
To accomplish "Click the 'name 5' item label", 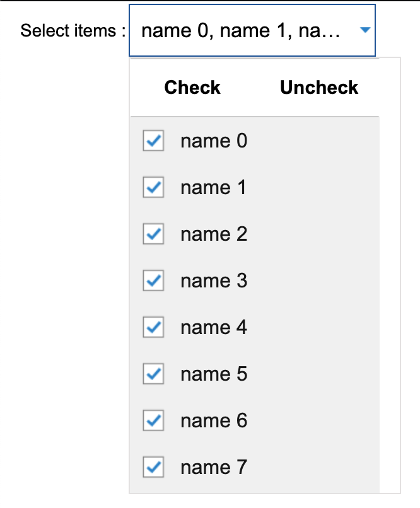I will pos(214,374).
